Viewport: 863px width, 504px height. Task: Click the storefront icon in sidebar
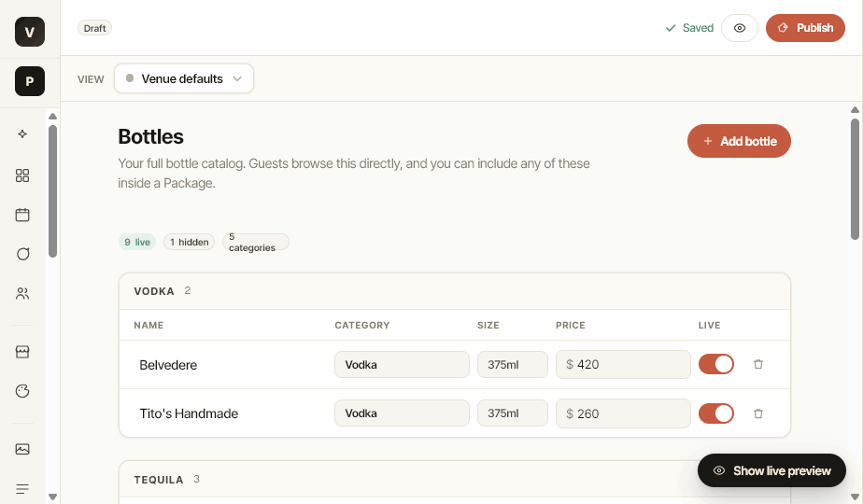(22, 352)
